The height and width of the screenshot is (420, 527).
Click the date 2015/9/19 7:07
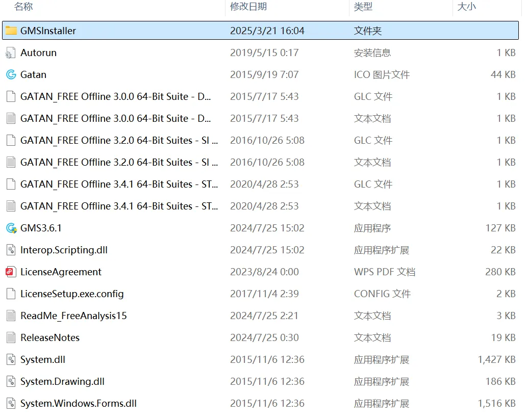click(264, 74)
